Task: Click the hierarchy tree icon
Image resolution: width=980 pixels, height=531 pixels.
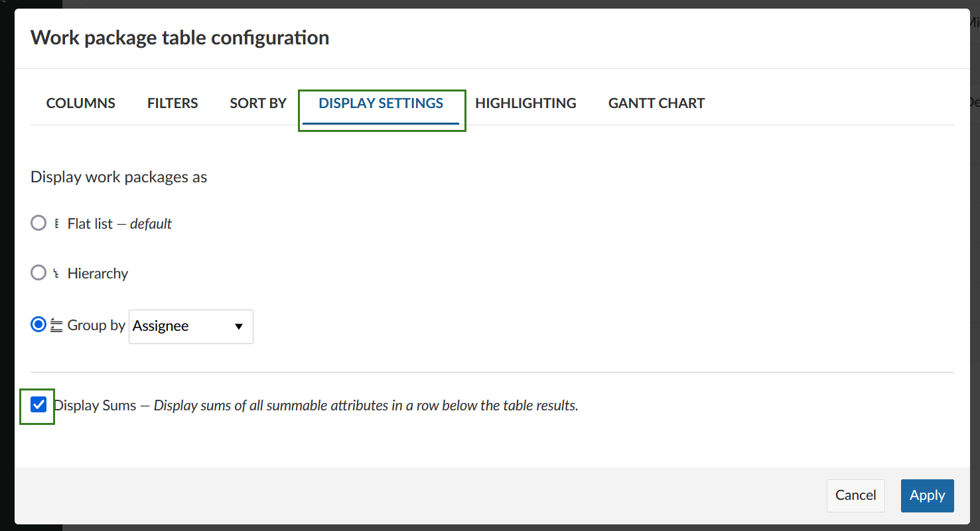Action: point(56,274)
